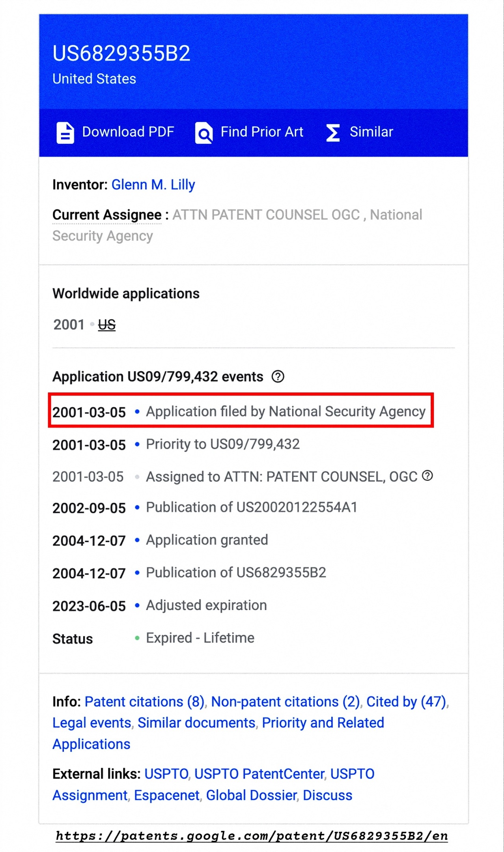Open the Espacenet external link

tap(166, 795)
